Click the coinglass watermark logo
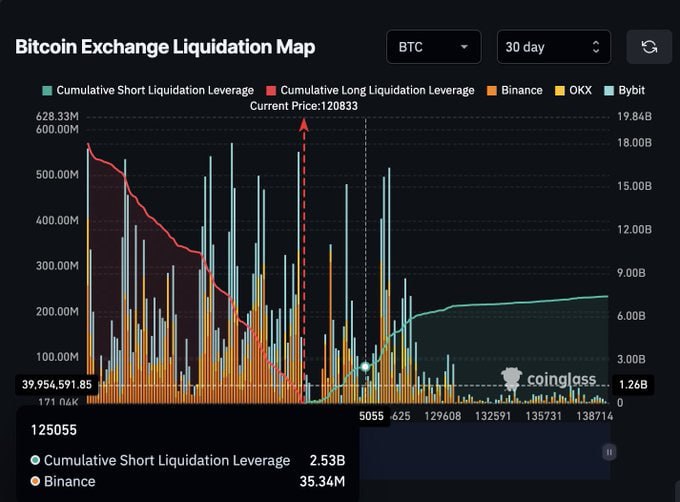 (549, 379)
